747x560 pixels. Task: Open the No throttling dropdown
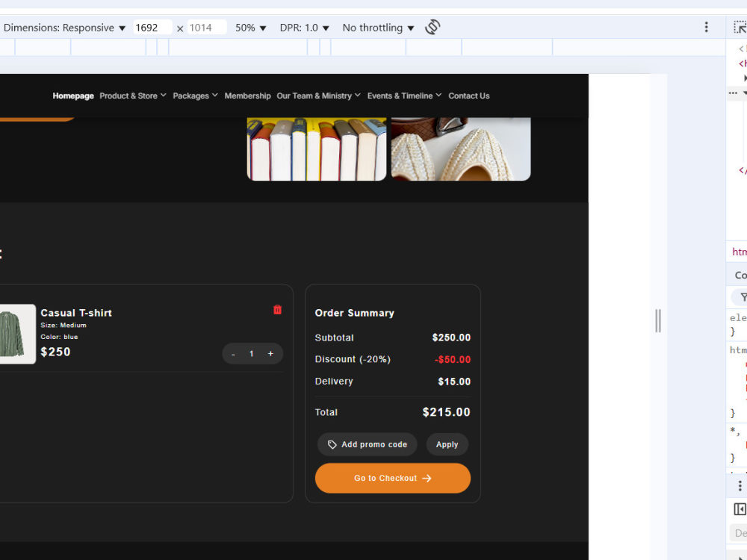coord(378,28)
